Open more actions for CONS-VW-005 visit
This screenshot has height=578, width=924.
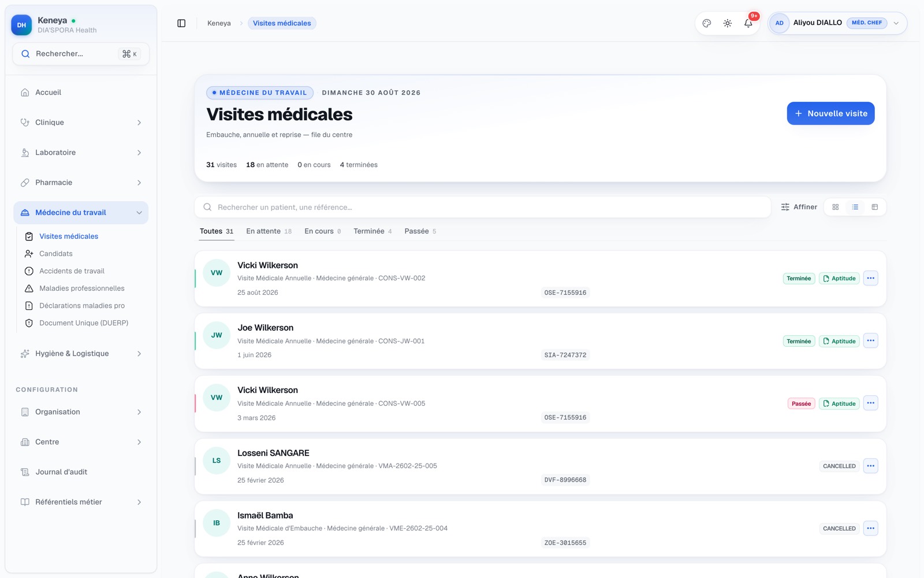[871, 403]
